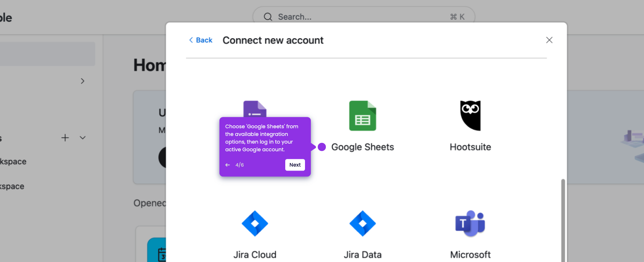The image size is (644, 262).
Task: Click Next in the tooltip
Action: click(x=295, y=165)
